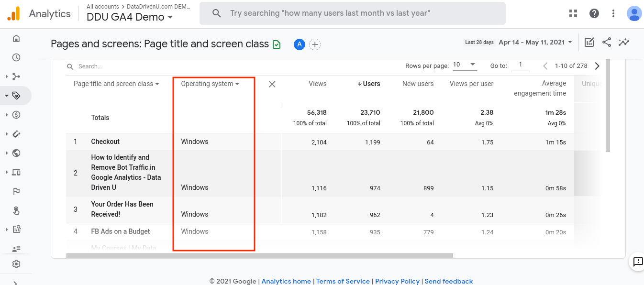The width and height of the screenshot is (644, 285).
Task: Open the Terms of Service link
Action: coord(343,281)
